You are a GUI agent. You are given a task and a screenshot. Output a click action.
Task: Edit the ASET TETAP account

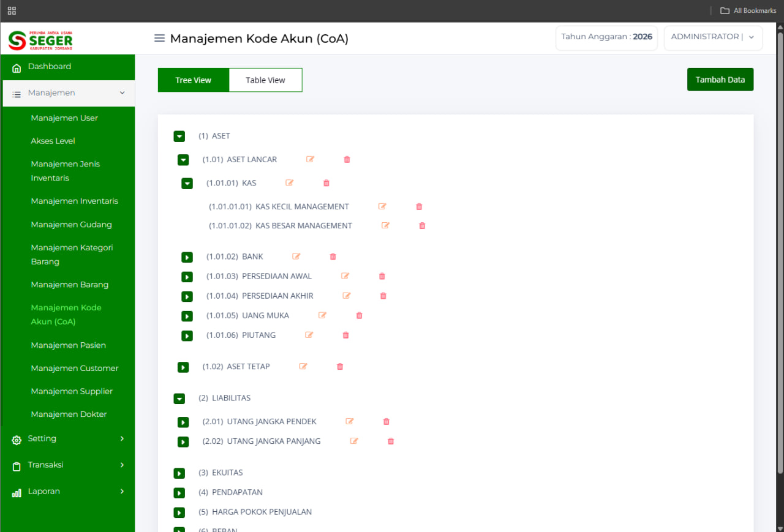303,366
